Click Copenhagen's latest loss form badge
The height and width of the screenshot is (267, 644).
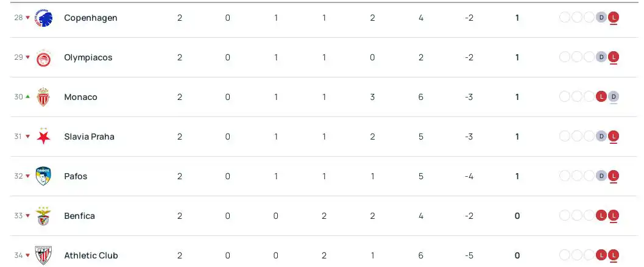pyautogui.click(x=614, y=18)
